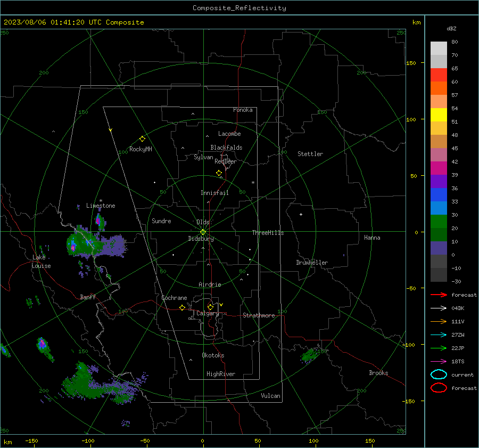Click the Innisfail label
This screenshot has width=479, height=448.
point(214,193)
